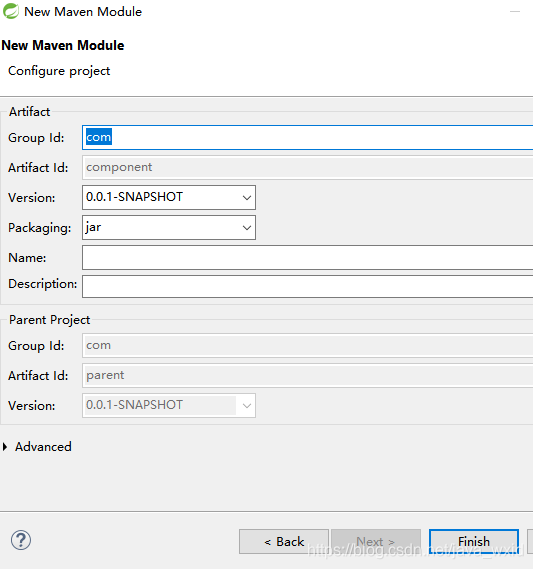Click the Artifact Id component field

(x=308, y=167)
